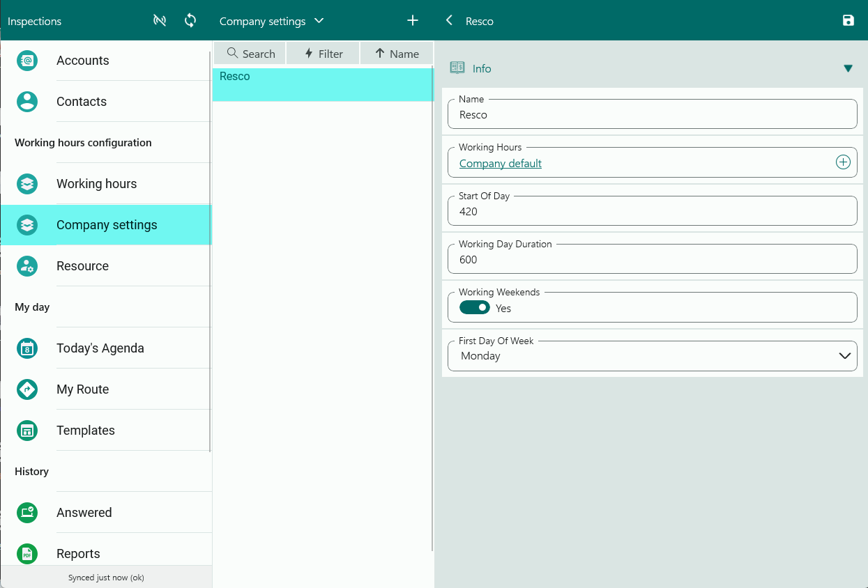Add new company settings with plus icon
This screenshot has width=868, height=588.
(413, 21)
